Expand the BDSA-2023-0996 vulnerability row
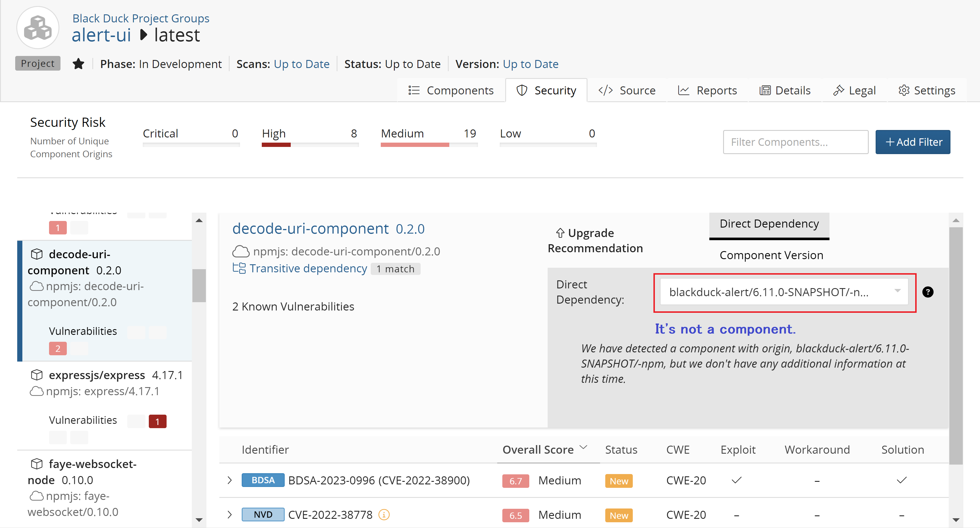The height and width of the screenshot is (528, 980). click(x=229, y=480)
